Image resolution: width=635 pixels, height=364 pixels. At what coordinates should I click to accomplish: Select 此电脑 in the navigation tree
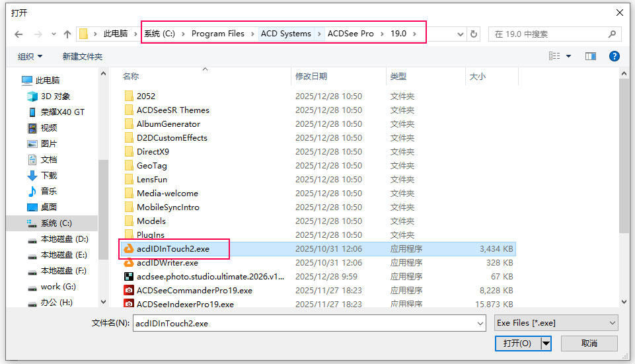coord(48,80)
